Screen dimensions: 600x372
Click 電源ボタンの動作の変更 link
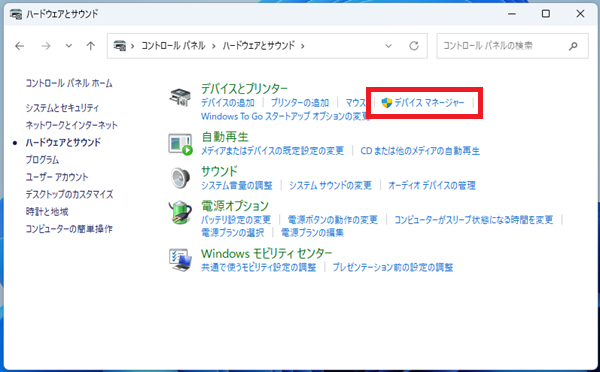(333, 220)
